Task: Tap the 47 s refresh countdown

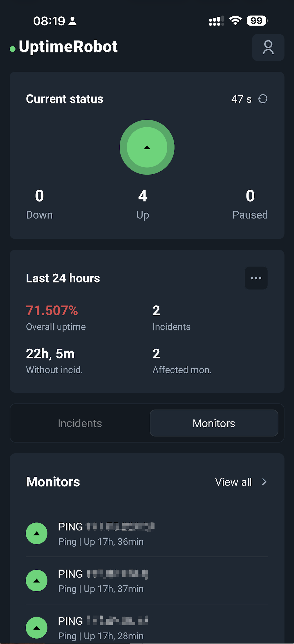Action: pyautogui.click(x=241, y=99)
